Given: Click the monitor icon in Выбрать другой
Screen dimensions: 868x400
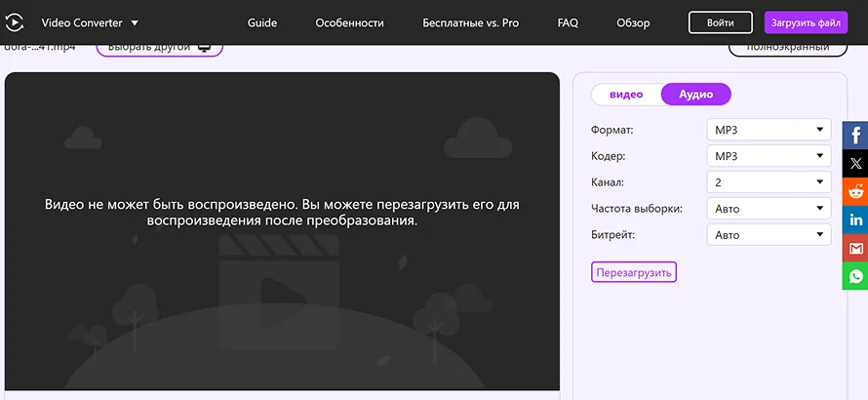Looking at the screenshot, I should (x=204, y=47).
